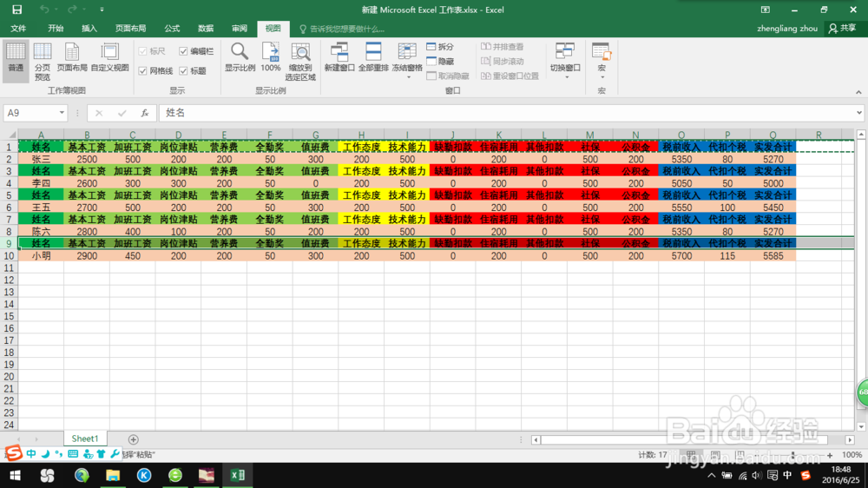Click Zoom to Selection (缩放到选定区域)

tap(300, 62)
